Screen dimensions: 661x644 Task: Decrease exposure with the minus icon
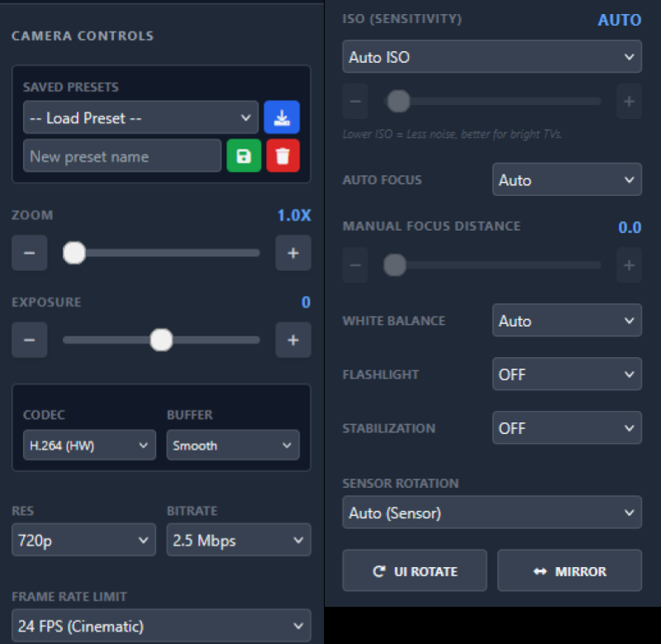tap(29, 340)
